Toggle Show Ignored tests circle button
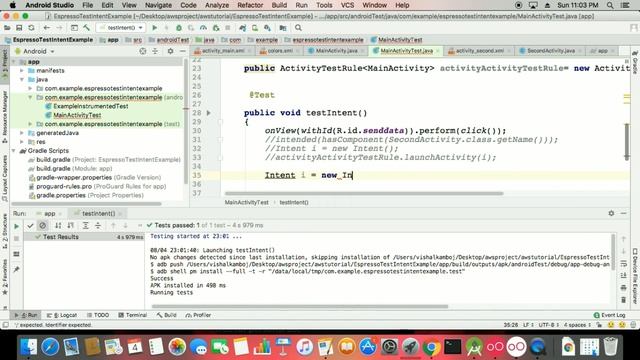The height and width of the screenshot is (360, 640). pos(42,225)
